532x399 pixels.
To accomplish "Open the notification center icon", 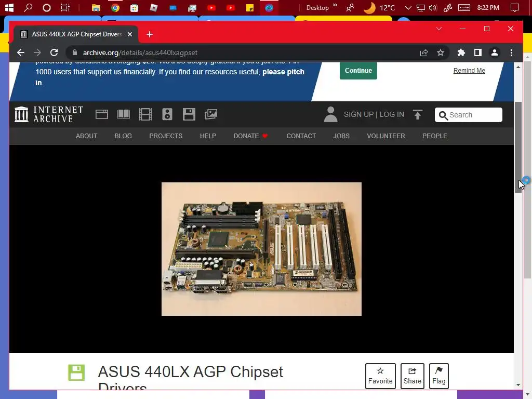I will coord(515,7).
